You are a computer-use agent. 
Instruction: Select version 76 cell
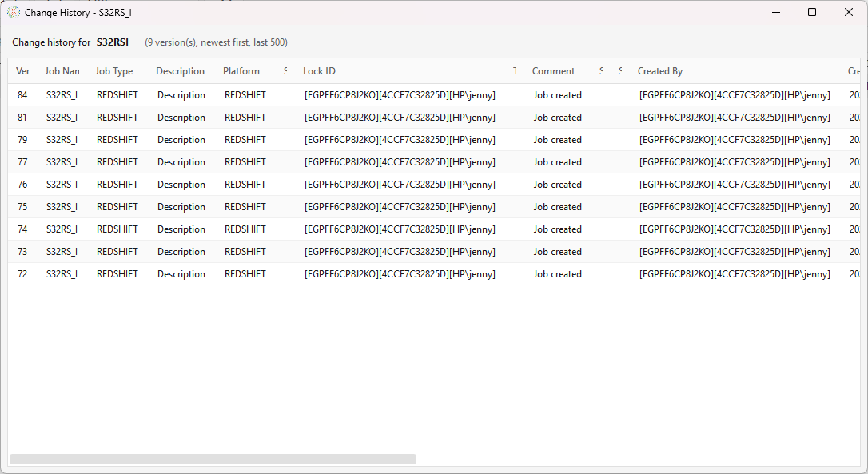tap(22, 185)
